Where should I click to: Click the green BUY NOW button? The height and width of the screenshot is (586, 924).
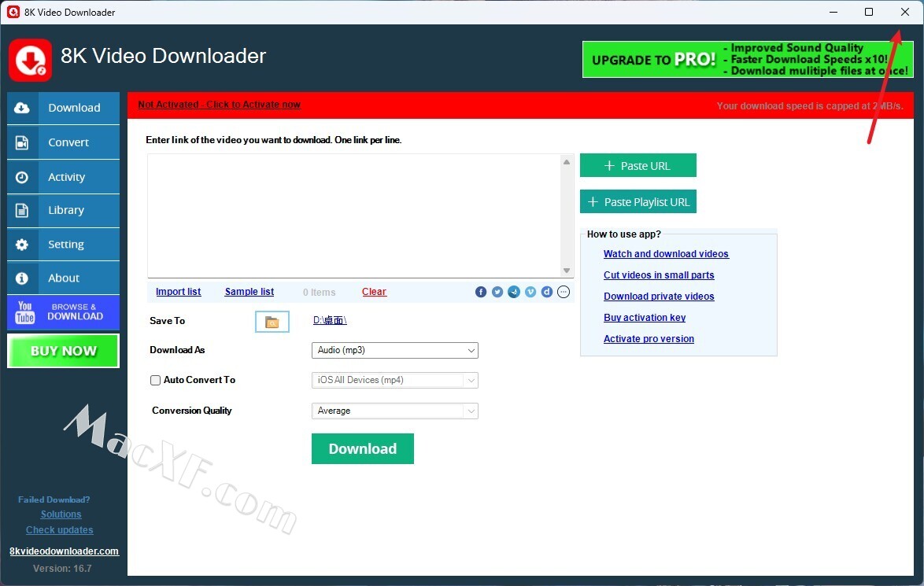coord(63,351)
